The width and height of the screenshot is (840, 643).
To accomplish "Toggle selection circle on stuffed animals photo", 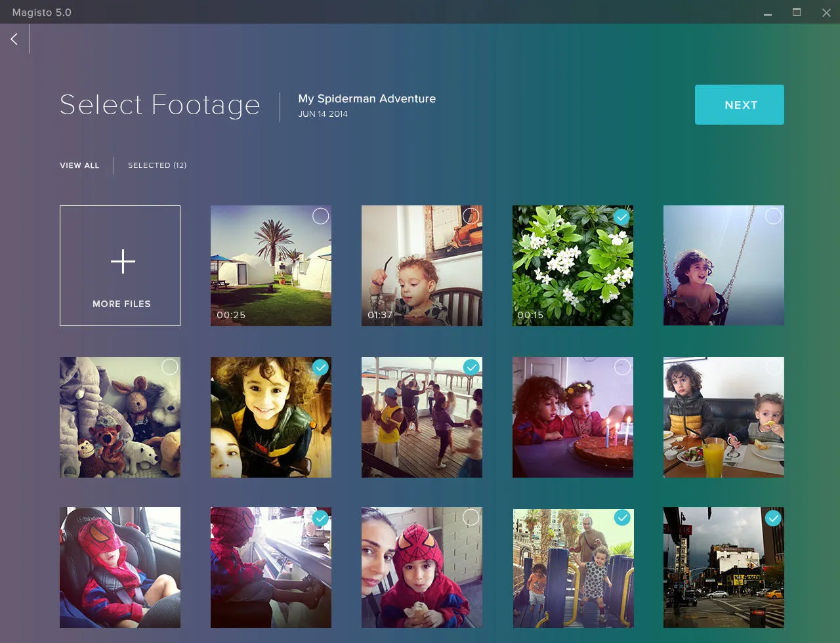I will 169,367.
